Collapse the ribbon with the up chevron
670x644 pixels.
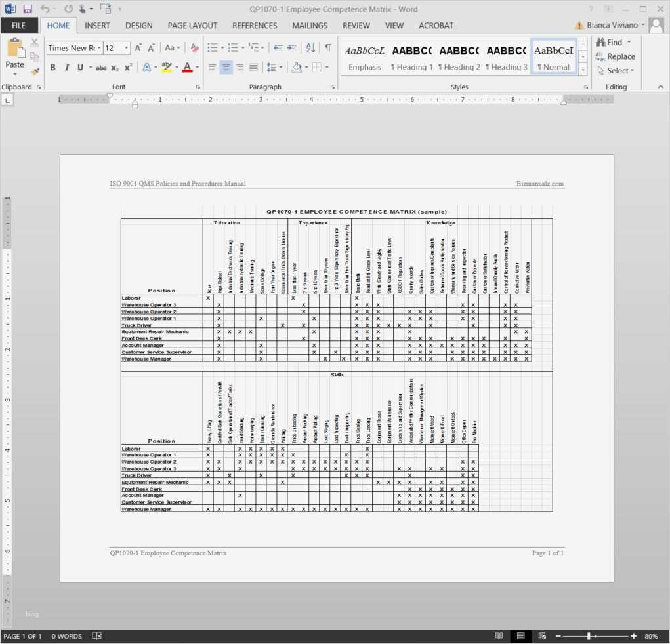pyautogui.click(x=661, y=87)
